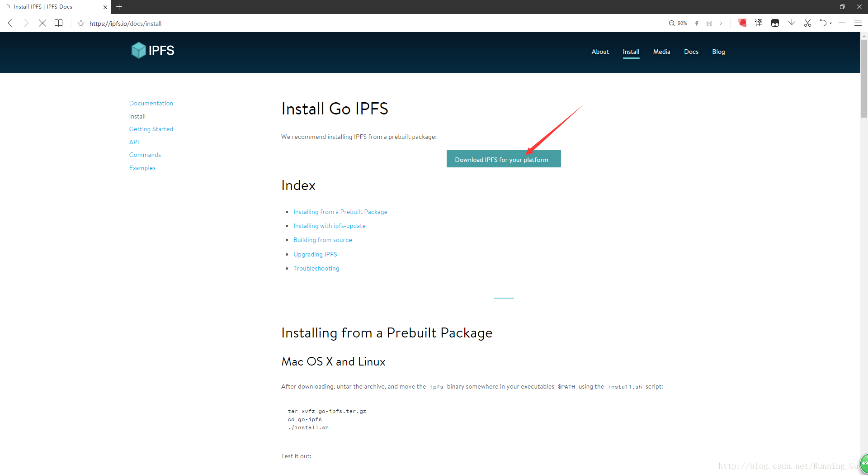Click the black mask extension icon

click(775, 23)
